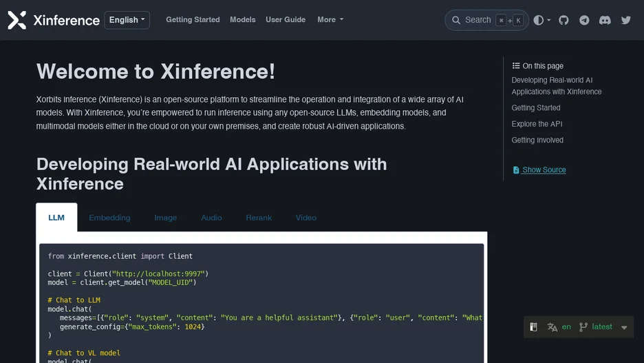Click the version branch icon

[x=583, y=326]
